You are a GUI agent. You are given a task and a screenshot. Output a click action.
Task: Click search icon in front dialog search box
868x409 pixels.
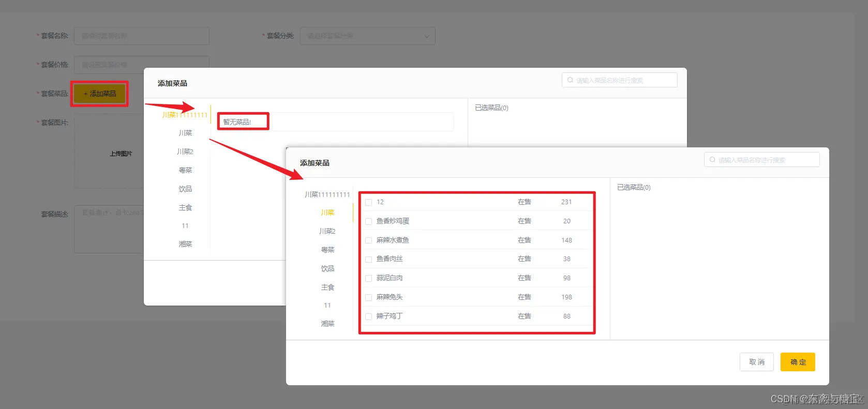712,160
